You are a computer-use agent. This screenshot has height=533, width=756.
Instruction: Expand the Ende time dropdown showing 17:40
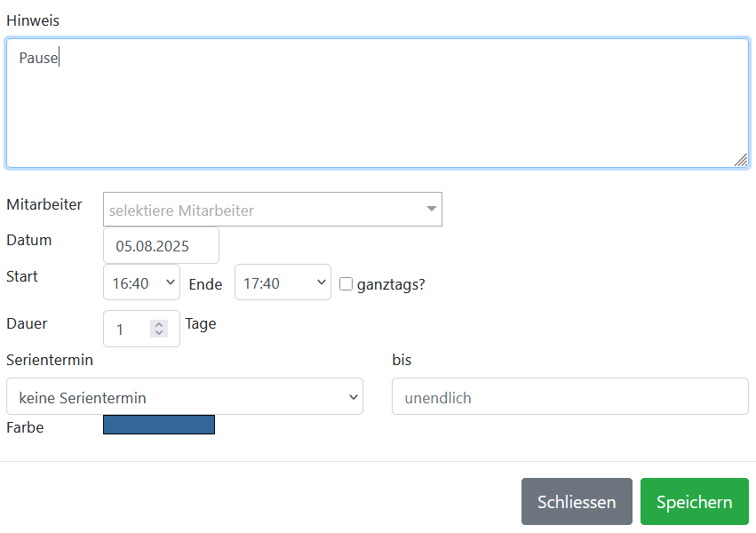coord(283,282)
